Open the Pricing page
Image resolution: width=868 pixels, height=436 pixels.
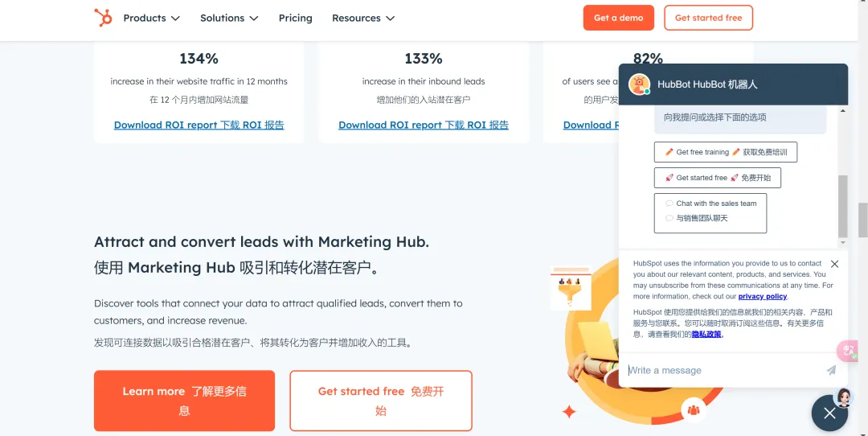coord(295,18)
